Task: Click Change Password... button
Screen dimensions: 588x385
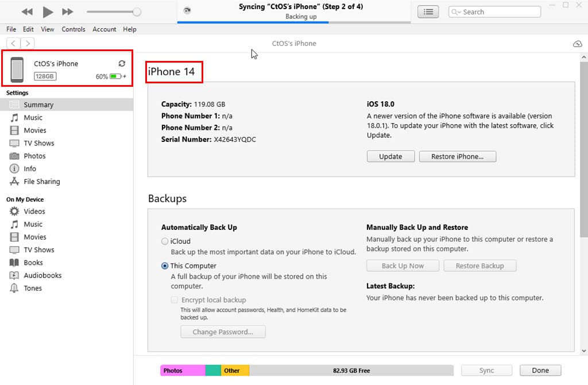Action: (223, 332)
